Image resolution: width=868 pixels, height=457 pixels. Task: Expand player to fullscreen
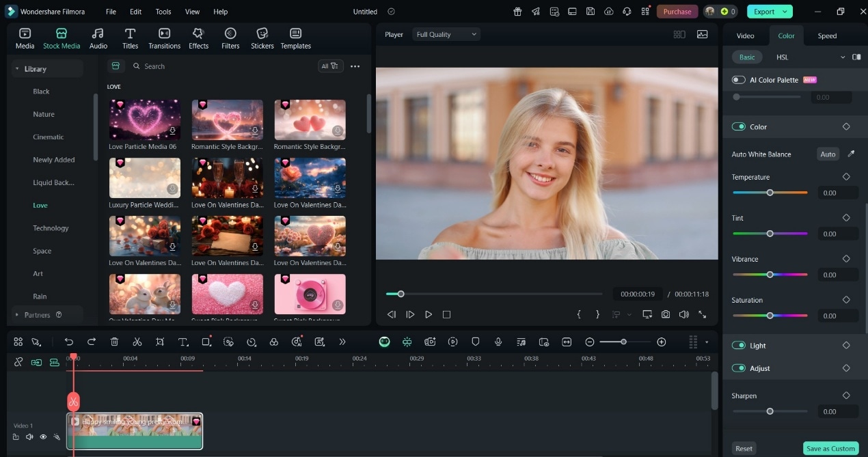(702, 314)
